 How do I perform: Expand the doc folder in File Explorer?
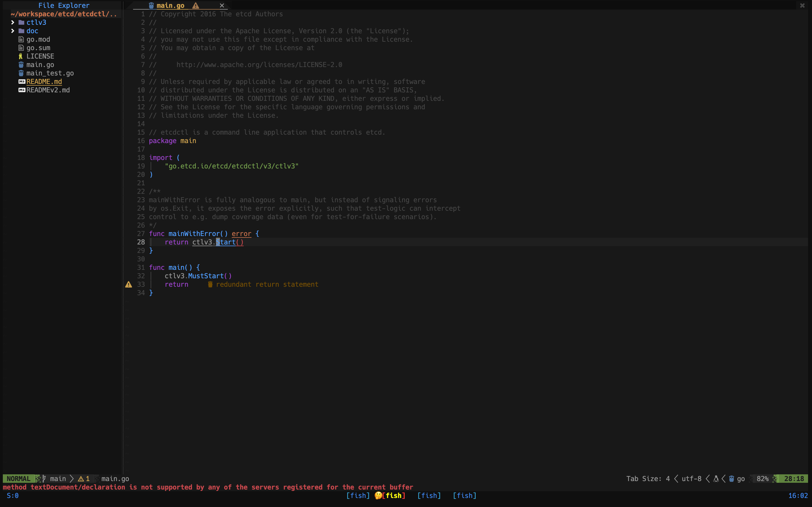click(13, 30)
